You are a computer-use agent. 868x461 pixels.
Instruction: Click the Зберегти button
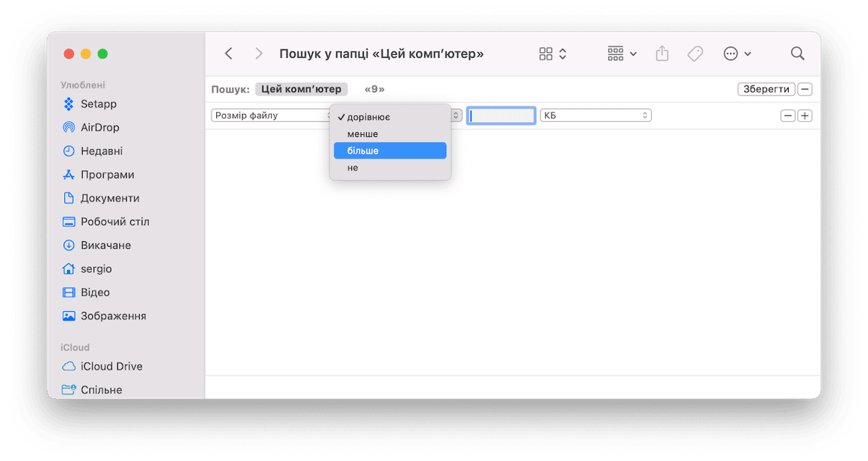766,89
